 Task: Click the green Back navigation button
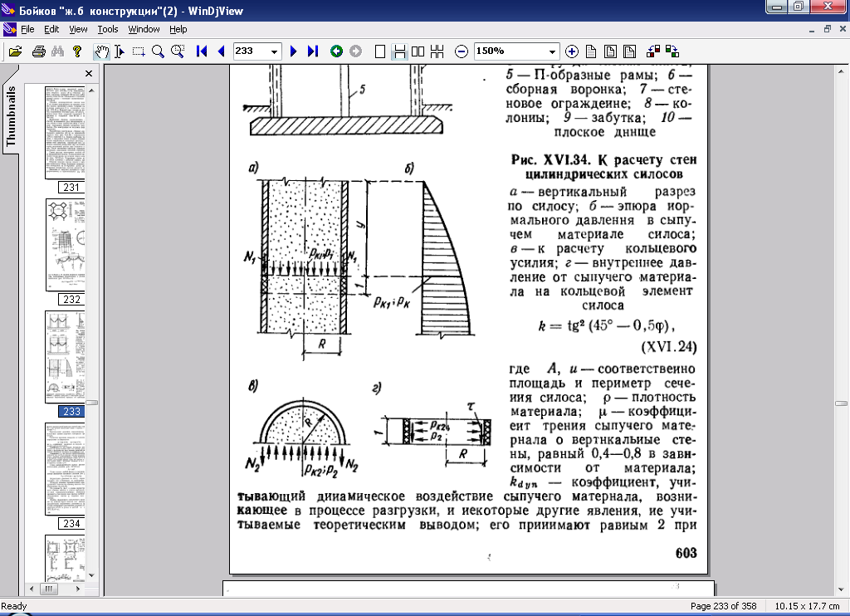coord(337,51)
